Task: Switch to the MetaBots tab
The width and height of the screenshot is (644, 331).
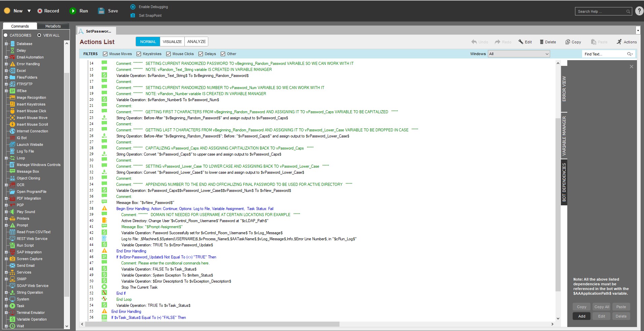Action: 53,26
